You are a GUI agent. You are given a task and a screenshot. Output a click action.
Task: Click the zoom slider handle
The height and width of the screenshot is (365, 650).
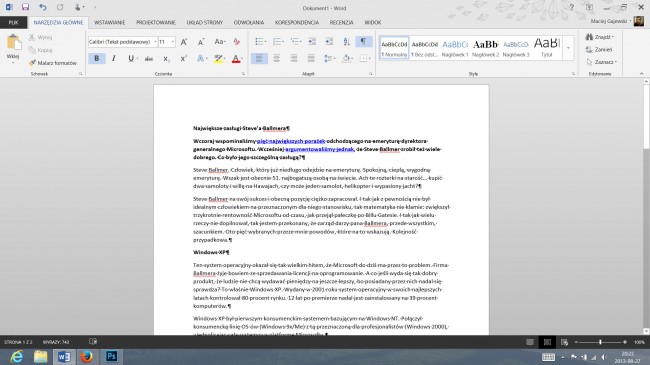pyautogui.click(x=600, y=342)
